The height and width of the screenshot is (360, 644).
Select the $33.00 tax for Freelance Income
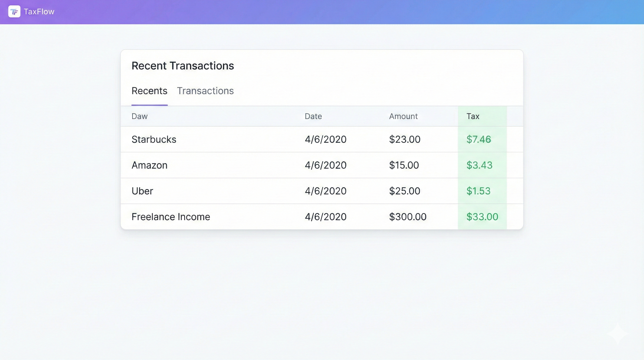coord(482,217)
